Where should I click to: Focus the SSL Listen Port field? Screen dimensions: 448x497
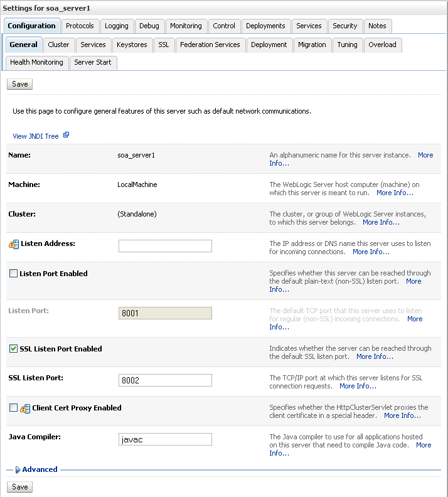[x=165, y=380]
